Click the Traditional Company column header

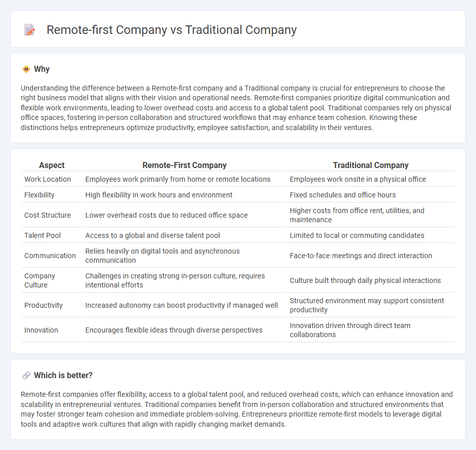click(x=371, y=165)
